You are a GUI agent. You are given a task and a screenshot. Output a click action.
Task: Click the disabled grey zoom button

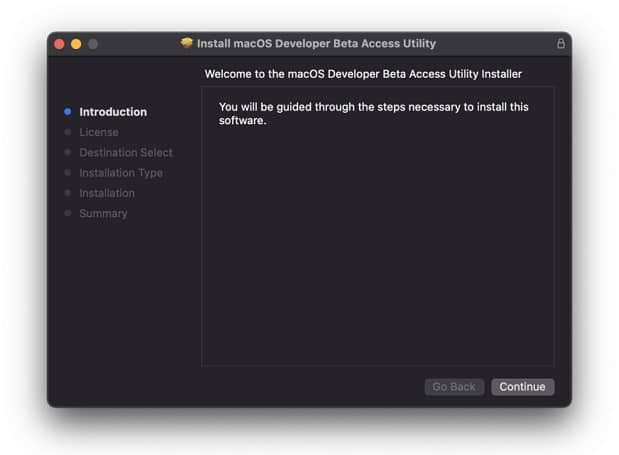point(93,44)
